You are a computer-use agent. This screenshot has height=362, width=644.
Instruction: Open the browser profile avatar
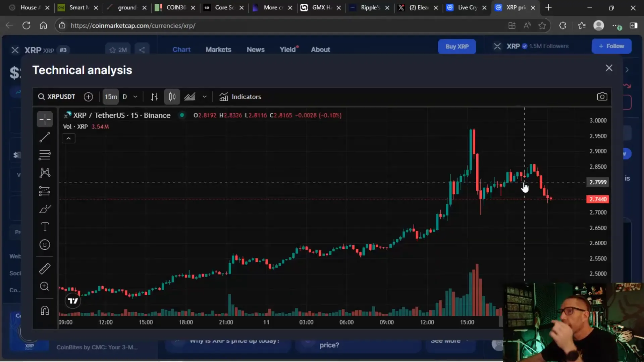pyautogui.click(x=599, y=25)
